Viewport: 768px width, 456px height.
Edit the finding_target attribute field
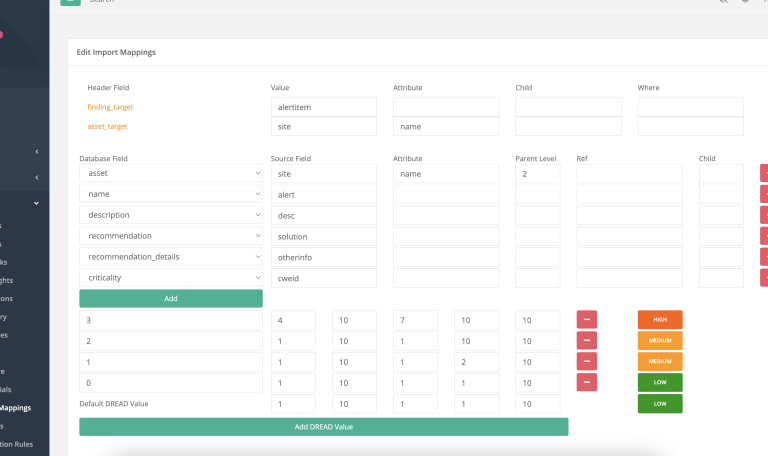(446, 107)
